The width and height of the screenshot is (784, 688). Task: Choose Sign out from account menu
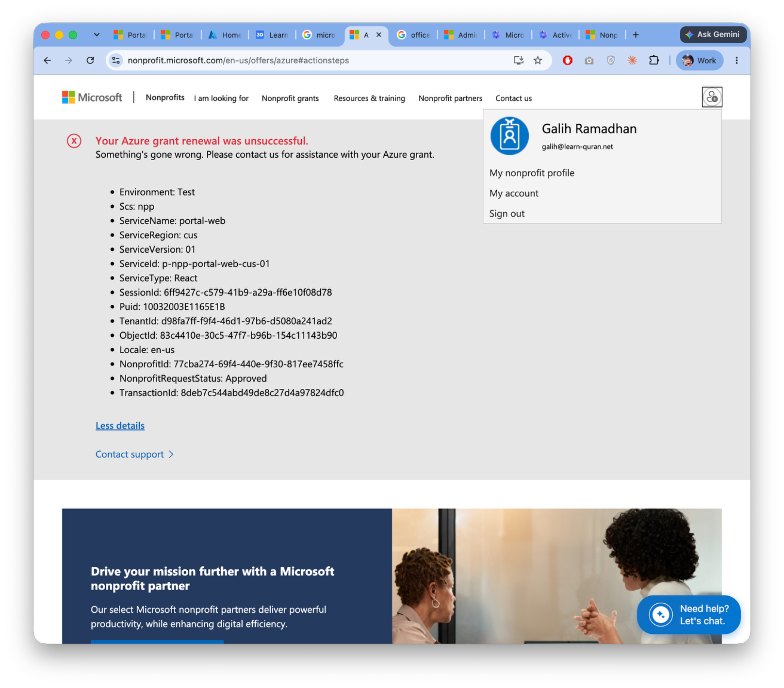pos(507,214)
